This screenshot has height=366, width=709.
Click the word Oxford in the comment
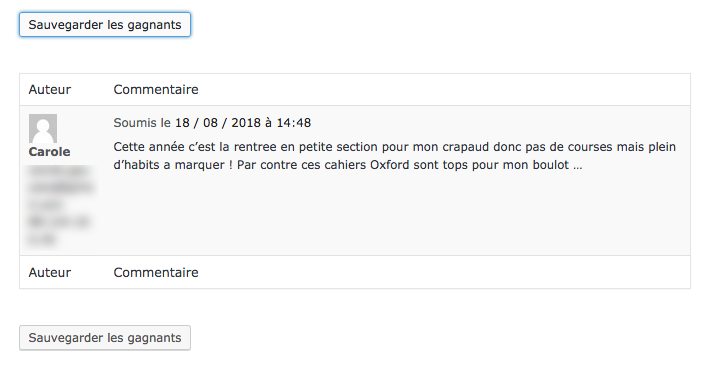coord(390,165)
